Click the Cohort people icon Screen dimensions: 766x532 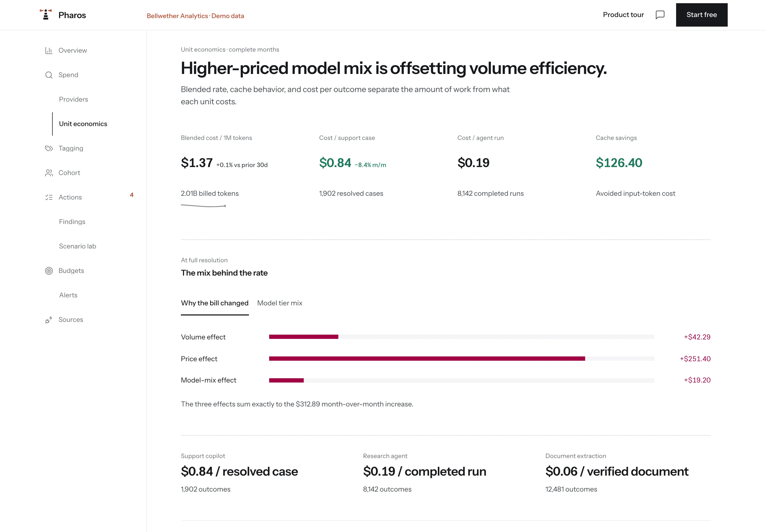(49, 173)
